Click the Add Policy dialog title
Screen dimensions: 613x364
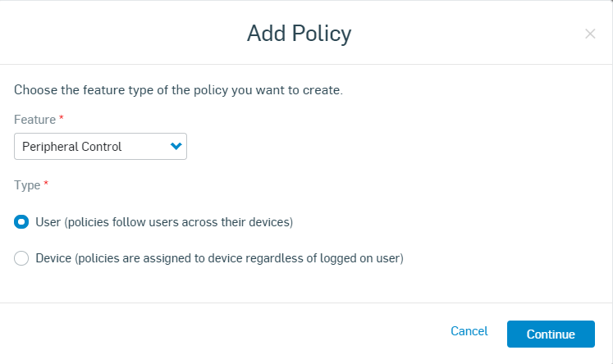tap(299, 34)
